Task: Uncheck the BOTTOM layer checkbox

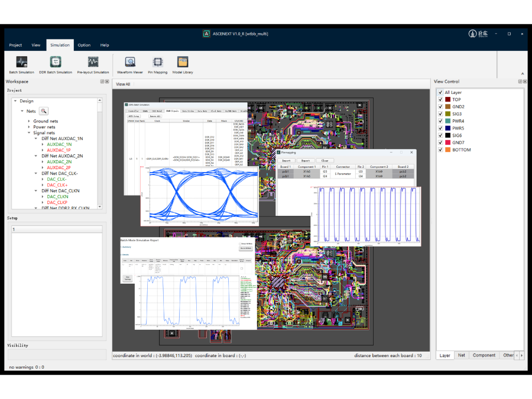Action: pos(440,150)
